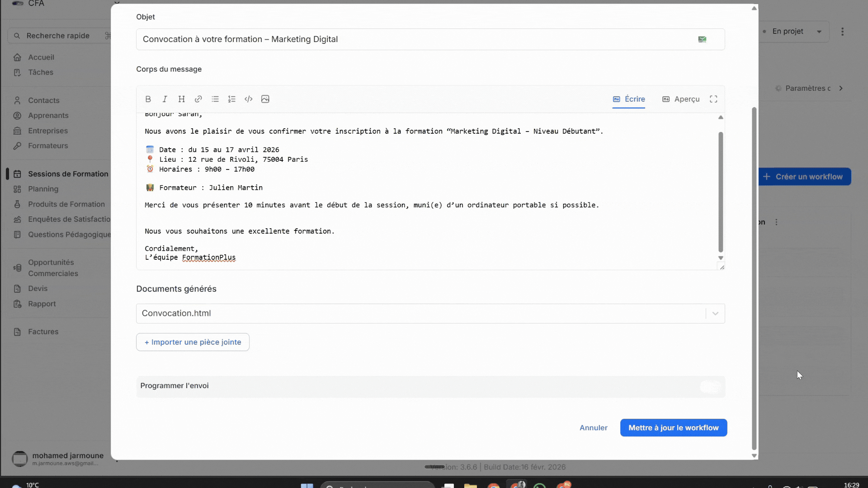Click the Annuler link
Screen dimensions: 868x488
point(593,427)
